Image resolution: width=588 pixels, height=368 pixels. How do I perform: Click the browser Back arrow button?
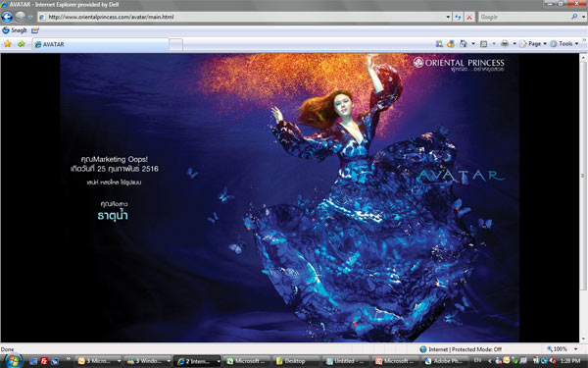[7, 17]
